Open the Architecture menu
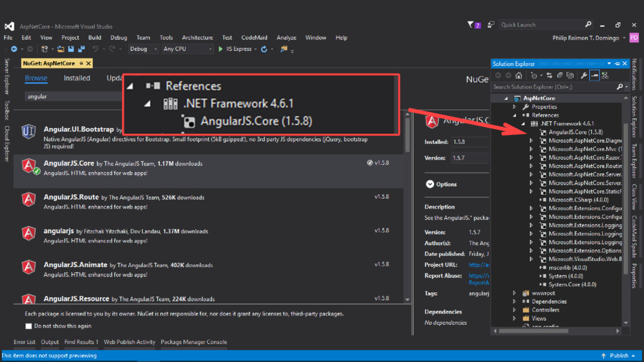 [x=197, y=37]
